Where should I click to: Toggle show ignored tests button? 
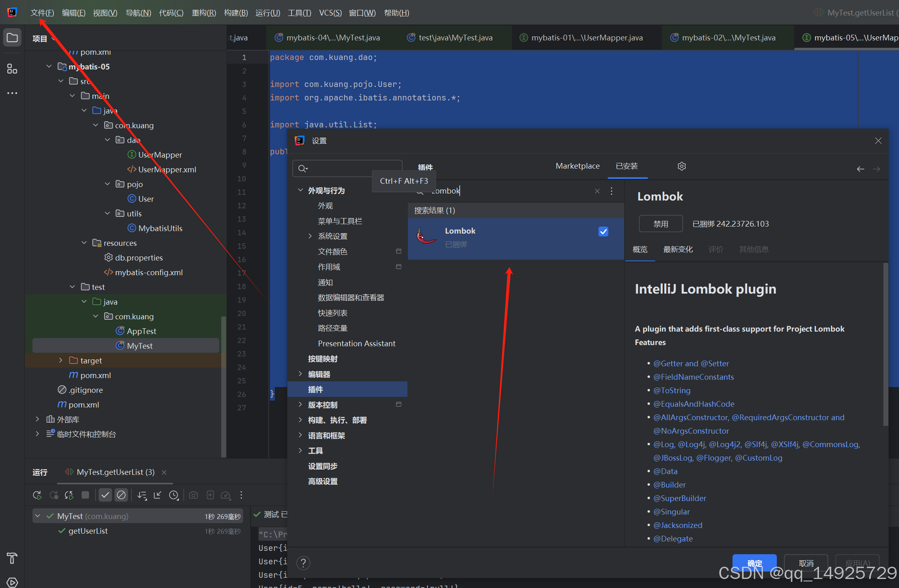[121, 495]
